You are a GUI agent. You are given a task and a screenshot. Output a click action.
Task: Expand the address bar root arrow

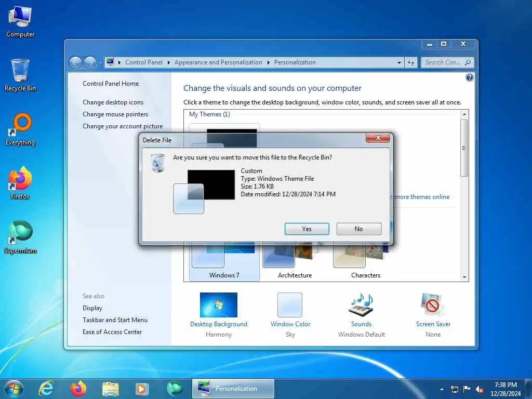[119, 62]
